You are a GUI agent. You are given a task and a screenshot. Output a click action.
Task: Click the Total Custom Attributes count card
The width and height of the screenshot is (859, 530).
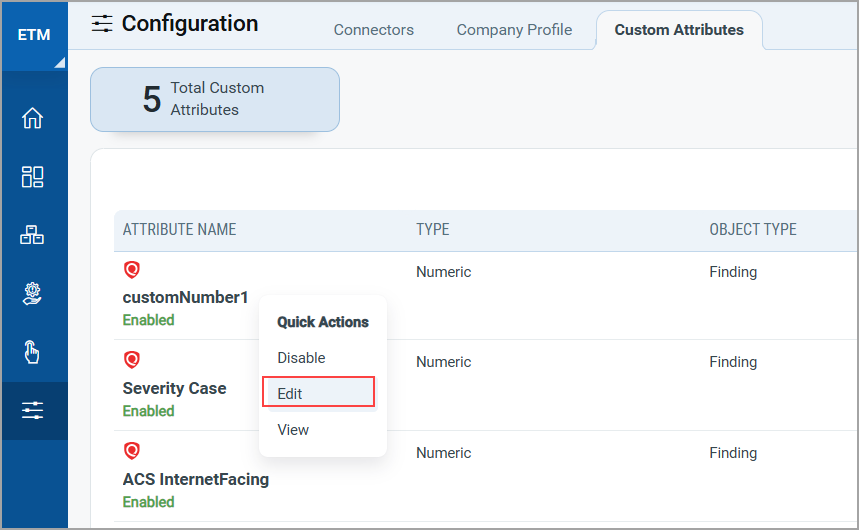tap(215, 99)
